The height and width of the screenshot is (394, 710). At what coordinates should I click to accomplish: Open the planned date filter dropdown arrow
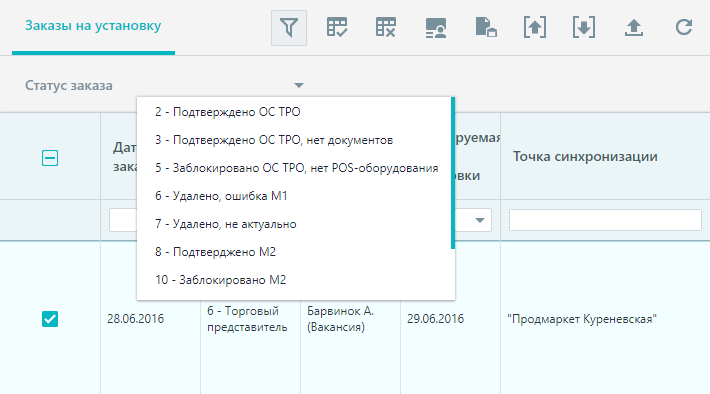click(480, 221)
